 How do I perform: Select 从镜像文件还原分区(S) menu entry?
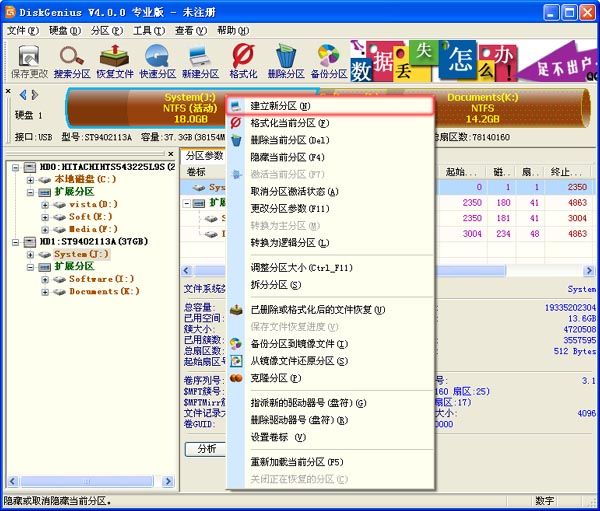coord(330,361)
